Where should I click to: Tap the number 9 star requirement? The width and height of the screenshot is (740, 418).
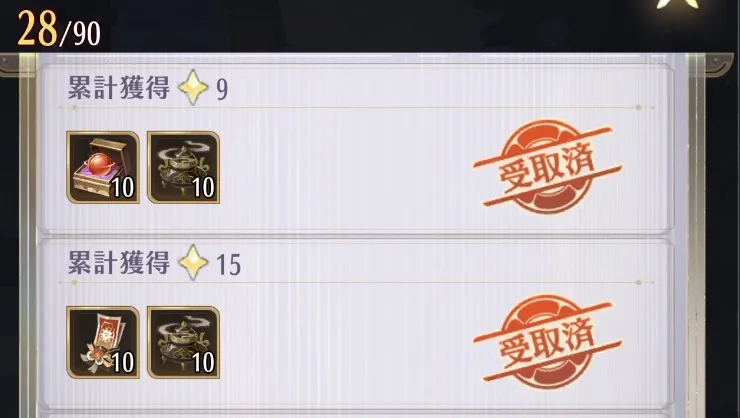coord(222,89)
